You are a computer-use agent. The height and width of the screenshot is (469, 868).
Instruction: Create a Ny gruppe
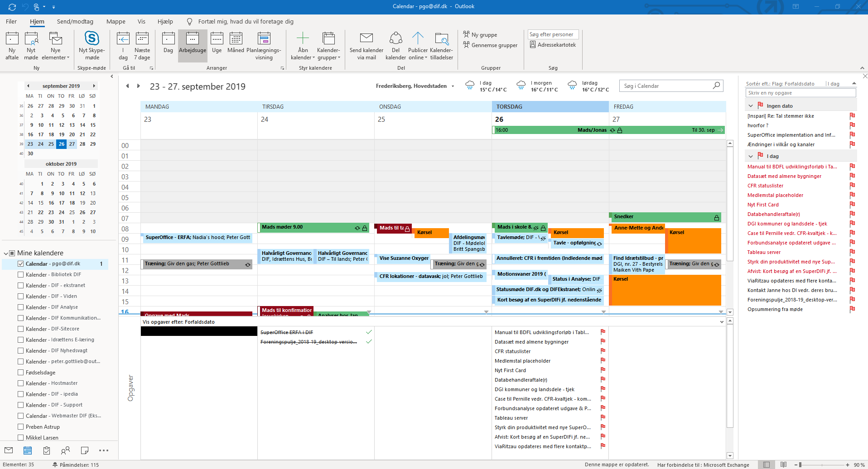[480, 34]
